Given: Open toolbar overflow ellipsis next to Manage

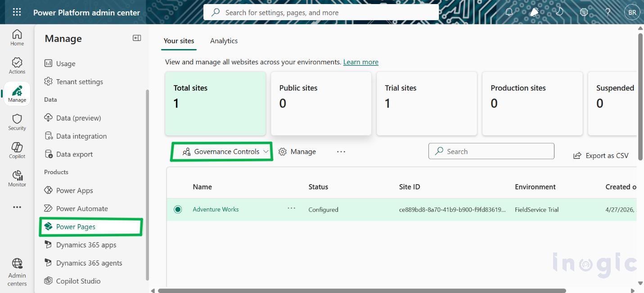Looking at the screenshot, I should point(341,152).
